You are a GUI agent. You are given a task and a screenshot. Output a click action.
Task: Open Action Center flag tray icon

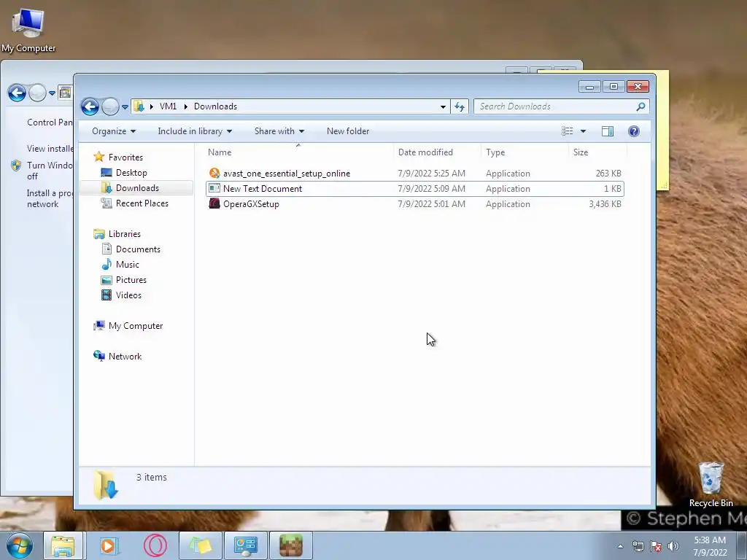pos(656,546)
